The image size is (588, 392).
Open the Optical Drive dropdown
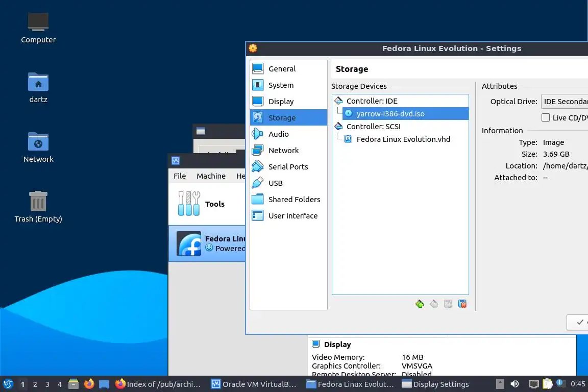point(565,102)
